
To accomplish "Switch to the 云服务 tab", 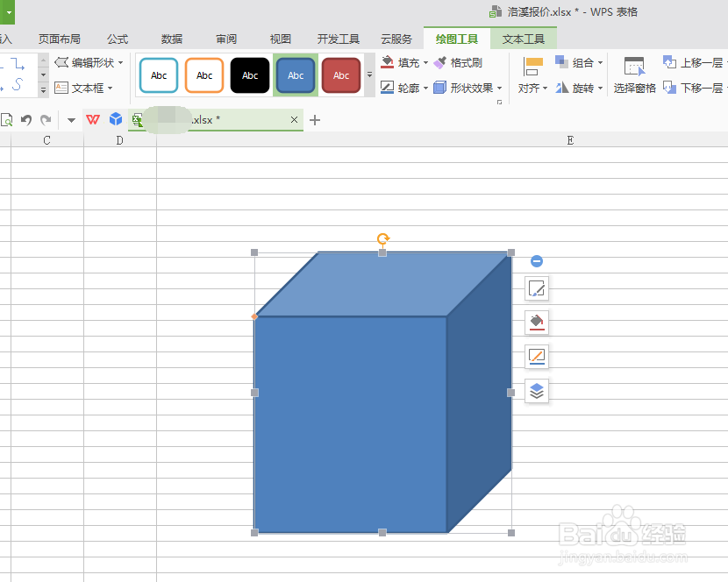I will pos(396,39).
